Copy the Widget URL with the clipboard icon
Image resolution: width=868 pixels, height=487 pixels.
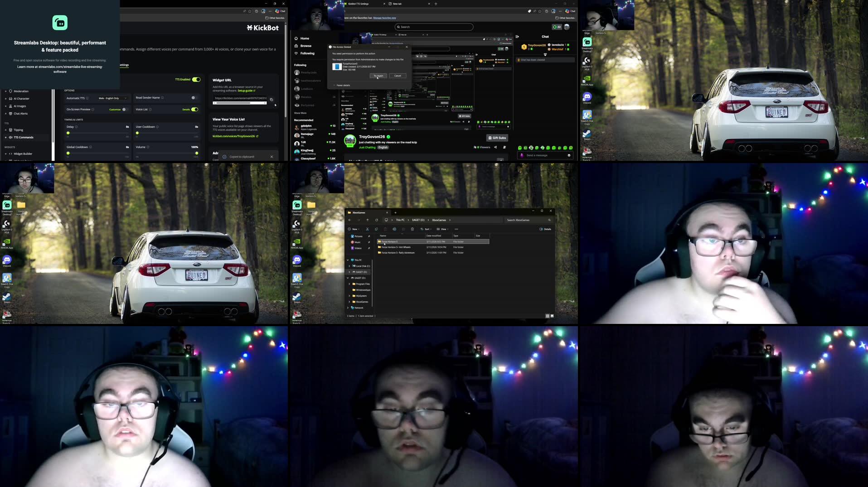click(x=272, y=100)
